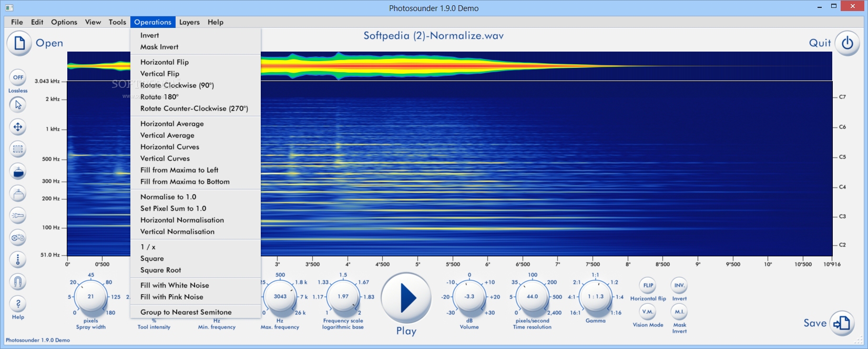Open Help question mark icon

(x=18, y=304)
